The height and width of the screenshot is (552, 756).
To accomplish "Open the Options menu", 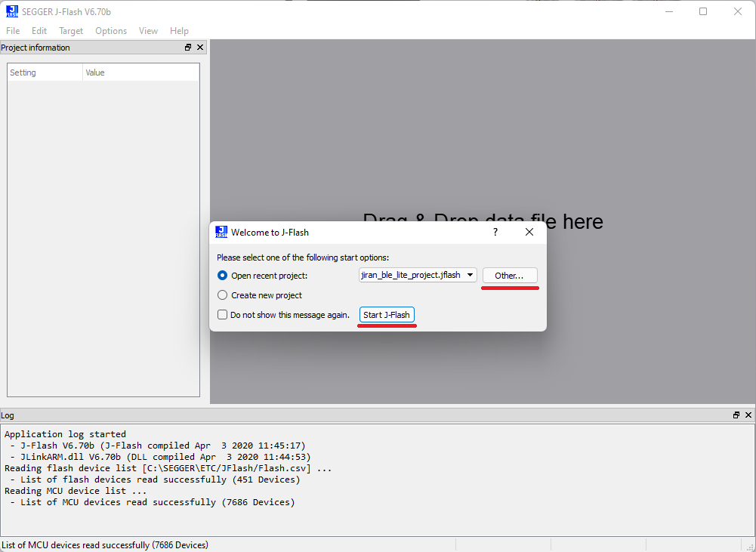I will 111,31.
